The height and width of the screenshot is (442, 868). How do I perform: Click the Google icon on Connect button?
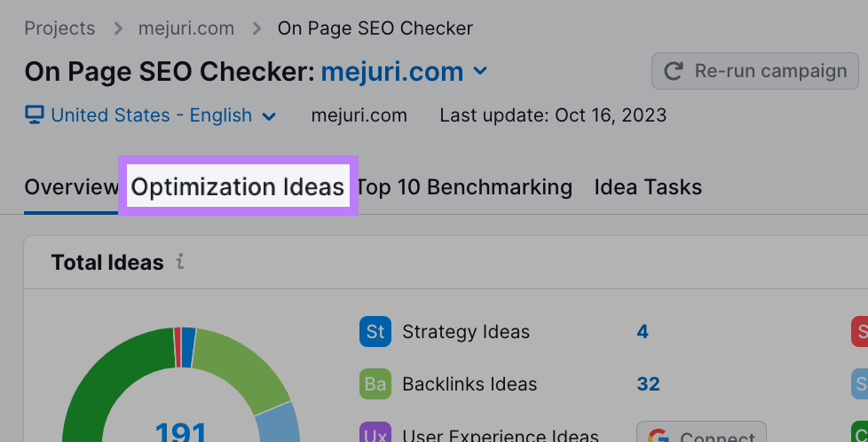pos(659,436)
